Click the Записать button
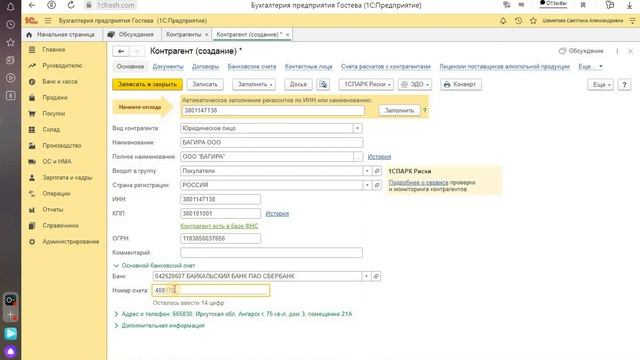Image resolution: width=640 pixels, height=360 pixels. [205, 84]
